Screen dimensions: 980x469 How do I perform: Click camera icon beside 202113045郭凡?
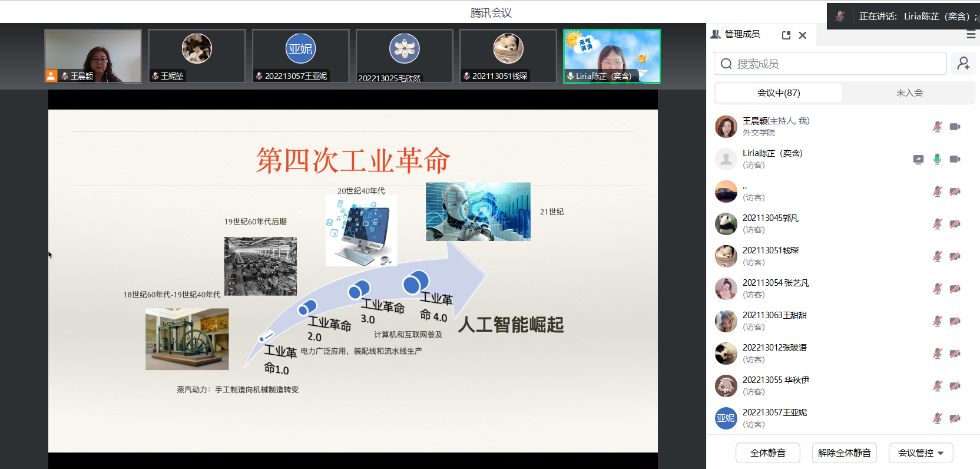(x=955, y=224)
